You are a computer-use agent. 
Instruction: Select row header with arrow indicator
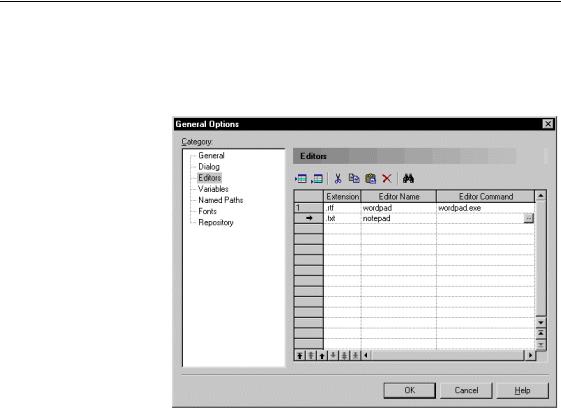pos(309,218)
